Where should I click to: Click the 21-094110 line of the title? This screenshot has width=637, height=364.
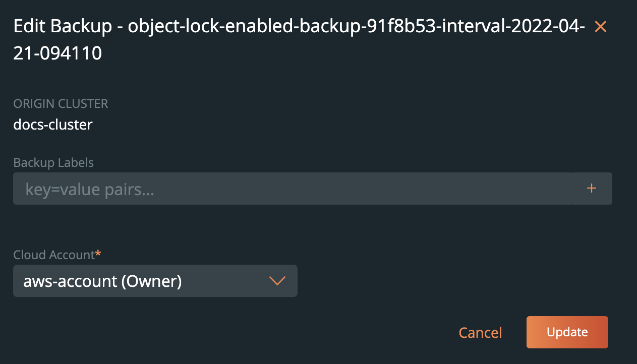tap(57, 52)
